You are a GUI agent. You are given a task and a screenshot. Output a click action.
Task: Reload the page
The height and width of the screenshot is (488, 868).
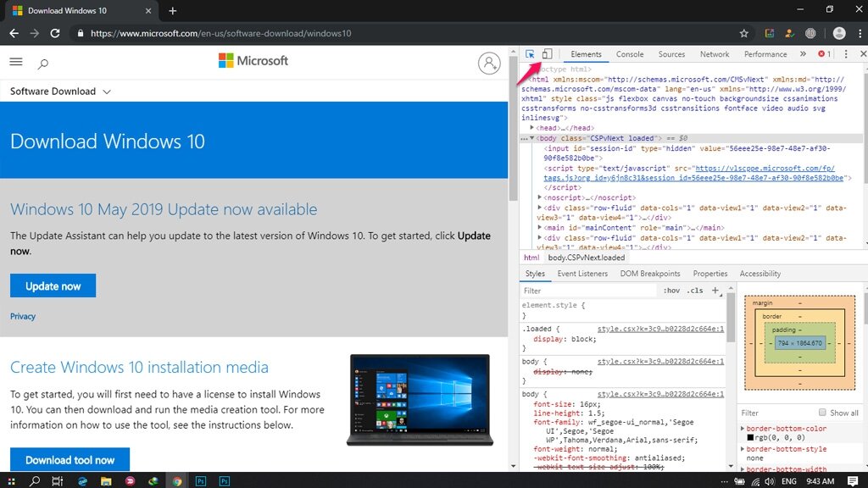(x=55, y=33)
